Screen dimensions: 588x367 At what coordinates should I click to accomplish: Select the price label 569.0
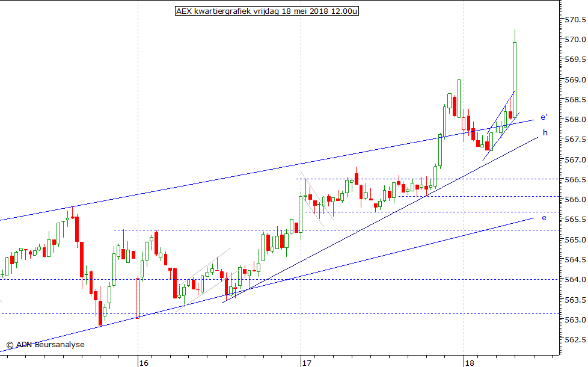pyautogui.click(x=575, y=79)
